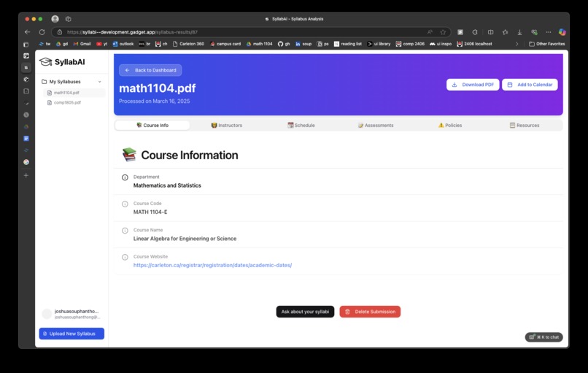The height and width of the screenshot is (373, 588).
Task: Go back with the browser back arrow
Action: click(28, 32)
